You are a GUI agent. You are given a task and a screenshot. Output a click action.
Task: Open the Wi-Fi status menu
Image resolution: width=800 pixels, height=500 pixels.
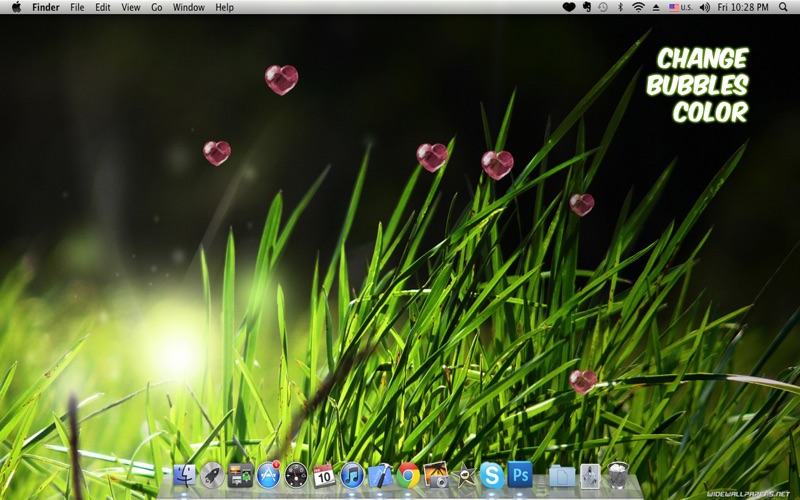pyautogui.click(x=638, y=7)
